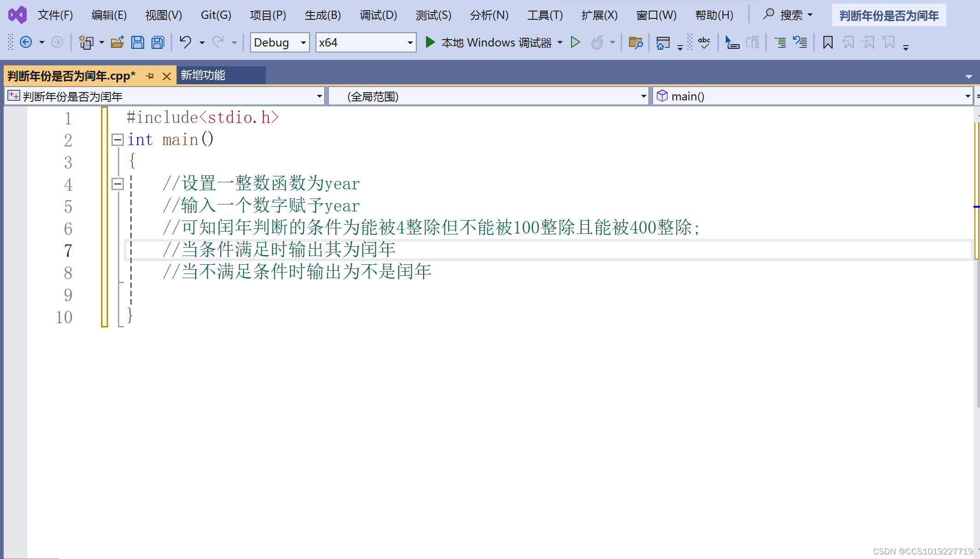The height and width of the screenshot is (559, 980).
Task: Collapse the comment block outline at line 4
Action: point(117,184)
